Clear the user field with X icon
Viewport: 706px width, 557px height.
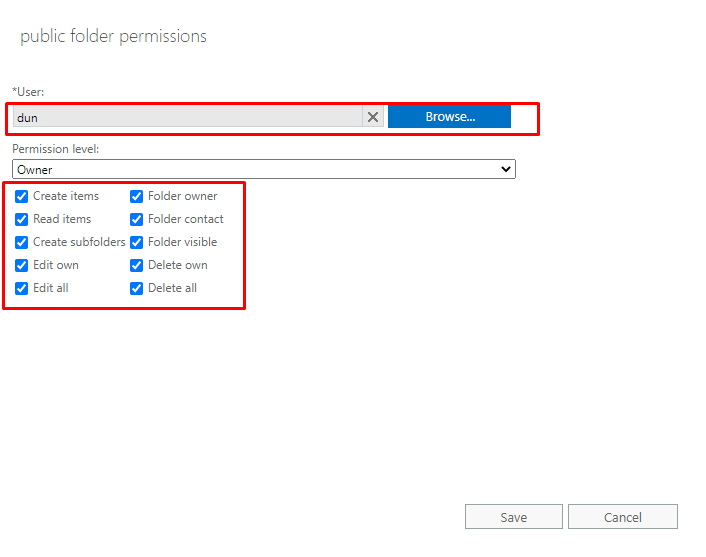pos(373,117)
